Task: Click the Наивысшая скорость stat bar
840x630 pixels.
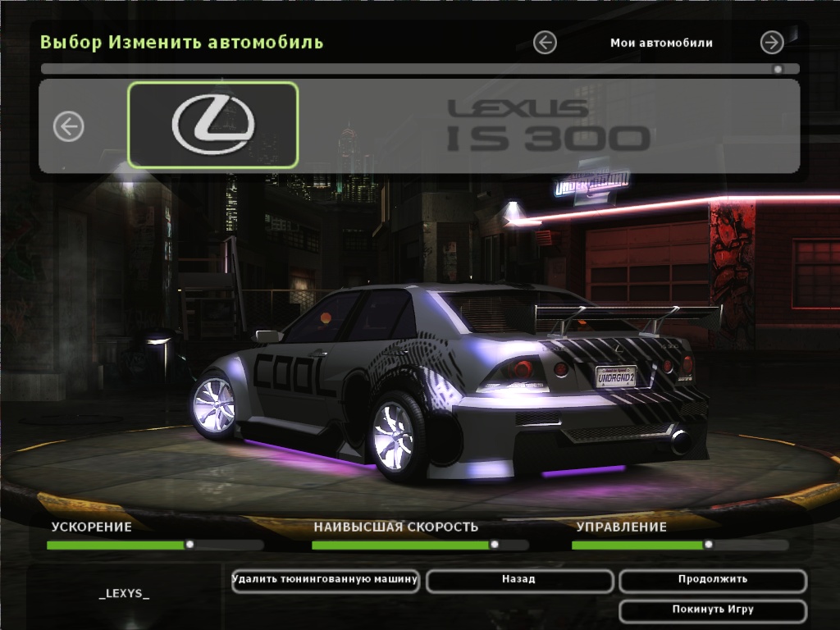Action: [420, 545]
